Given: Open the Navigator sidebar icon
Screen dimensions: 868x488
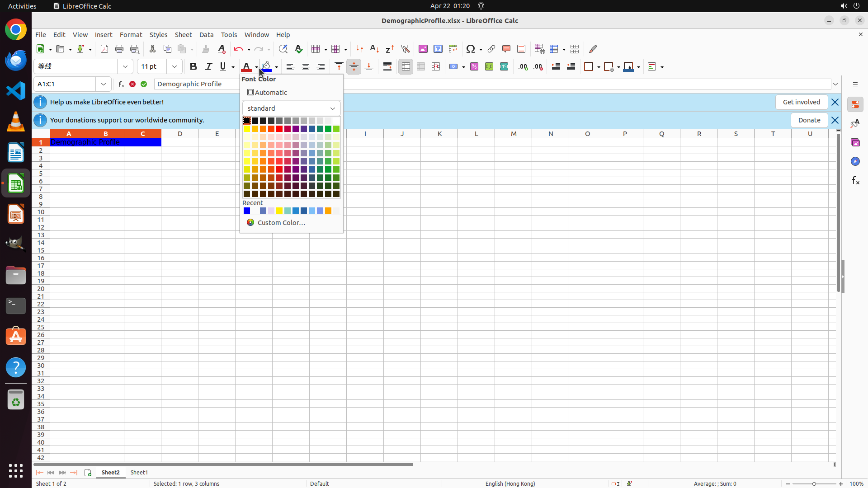Looking at the screenshot, I should pos(855,161).
